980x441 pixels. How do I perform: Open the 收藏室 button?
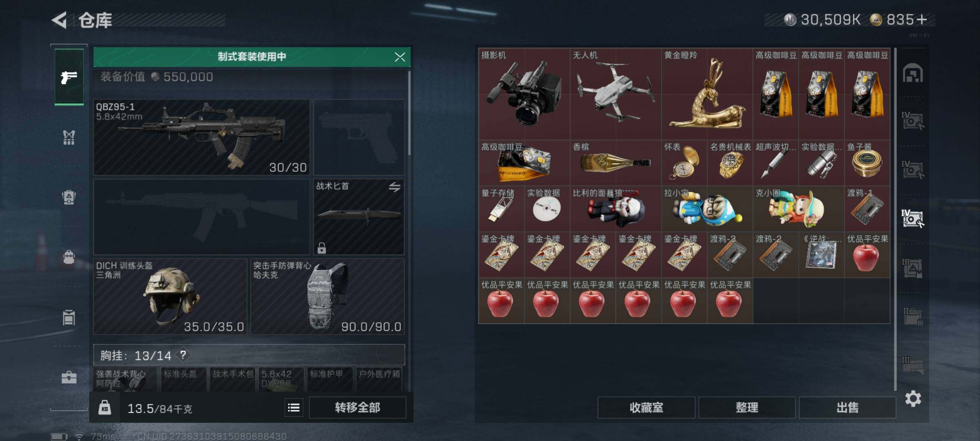(646, 408)
